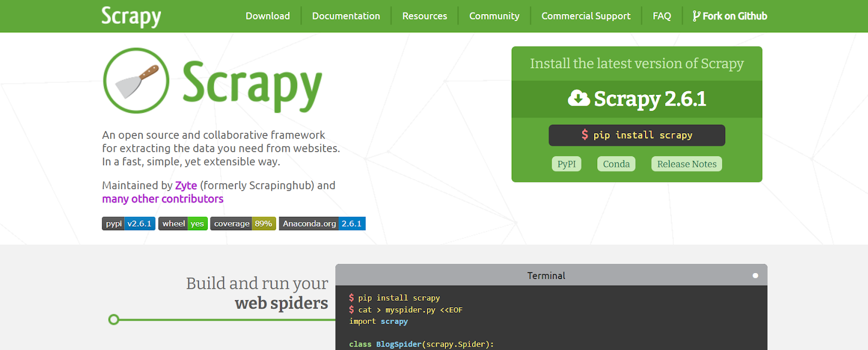This screenshot has width=868, height=350.
Task: Click the wheel yes badge
Action: point(183,224)
